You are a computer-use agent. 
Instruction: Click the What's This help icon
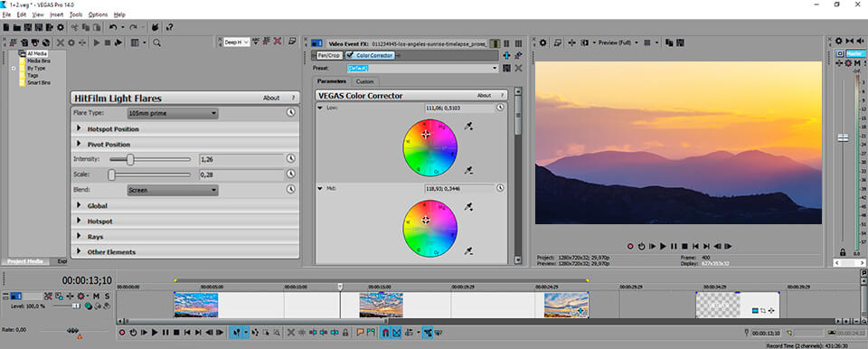(169, 27)
